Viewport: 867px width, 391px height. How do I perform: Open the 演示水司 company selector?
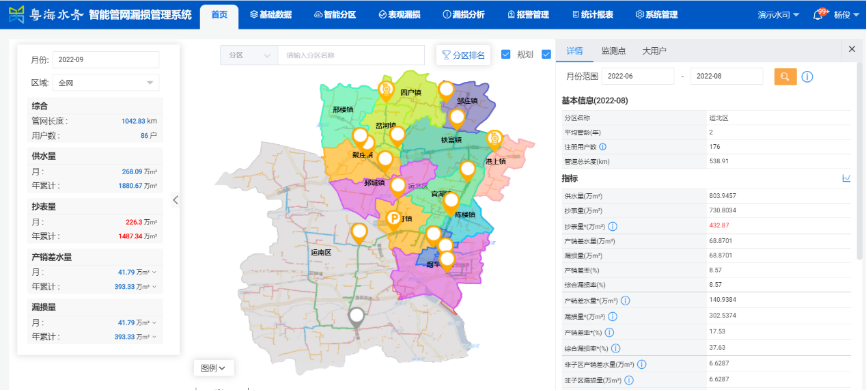click(x=778, y=15)
